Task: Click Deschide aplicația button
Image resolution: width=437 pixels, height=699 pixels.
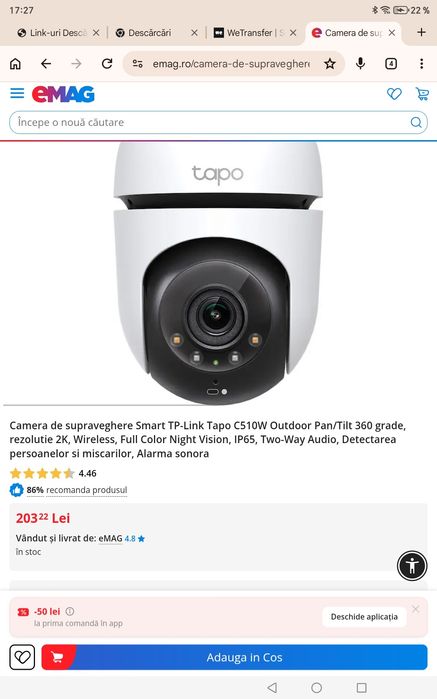Action: [364, 617]
